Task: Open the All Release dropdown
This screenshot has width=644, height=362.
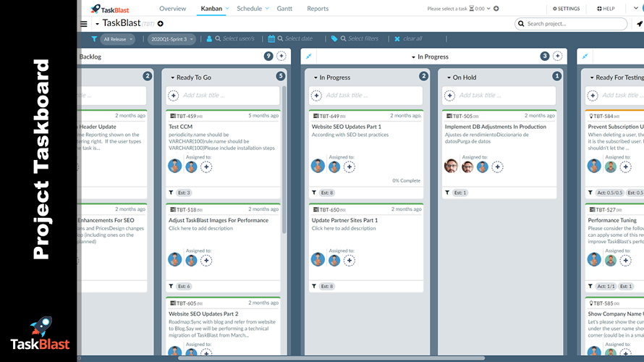Action: pos(121,39)
